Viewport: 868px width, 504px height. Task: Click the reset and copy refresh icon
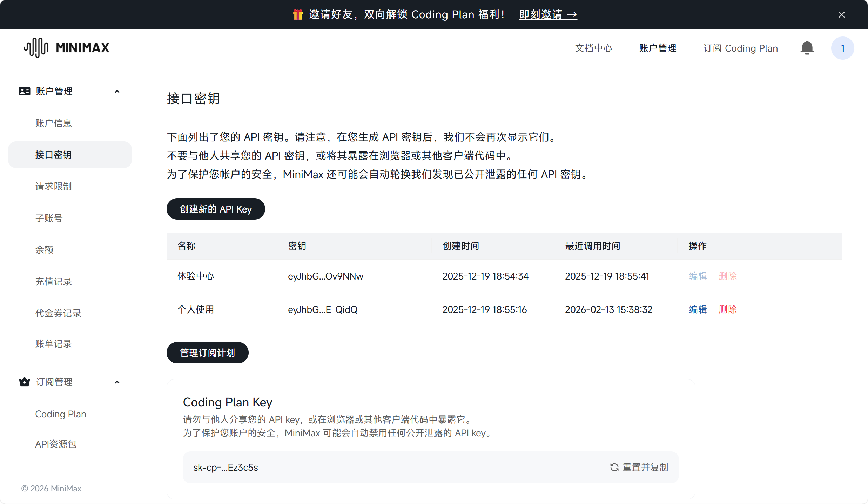pyautogui.click(x=614, y=467)
